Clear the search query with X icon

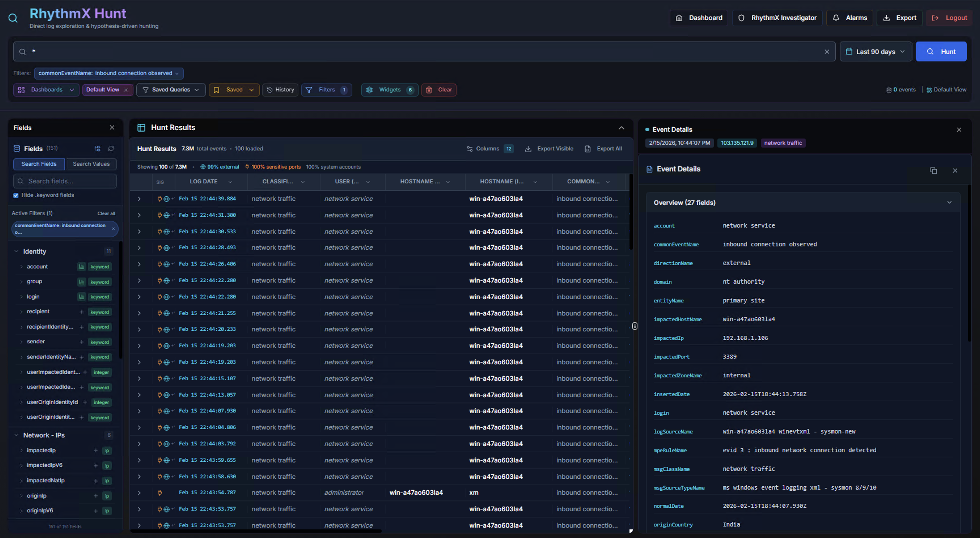coord(827,52)
